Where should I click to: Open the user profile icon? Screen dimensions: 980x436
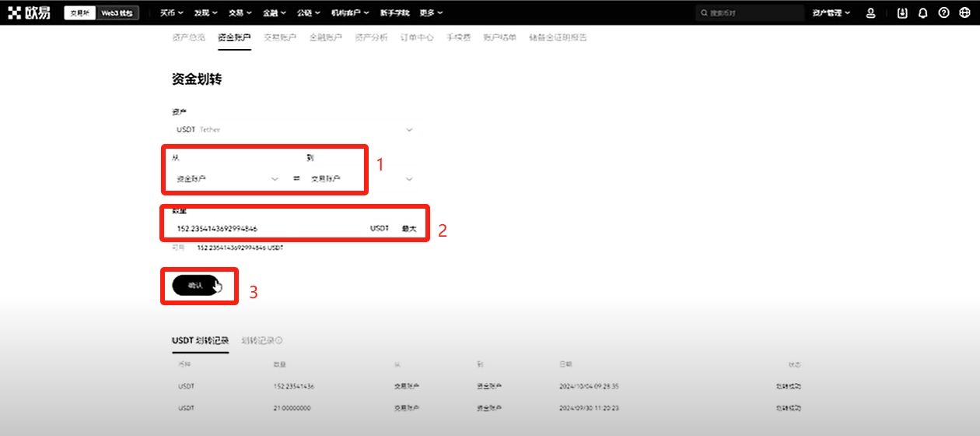pyautogui.click(x=870, y=13)
